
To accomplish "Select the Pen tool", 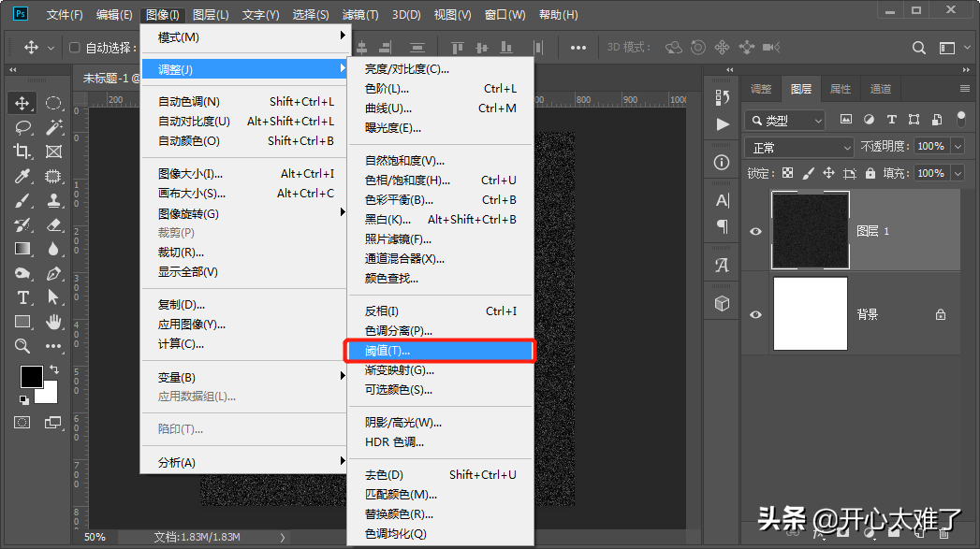I will tap(53, 273).
